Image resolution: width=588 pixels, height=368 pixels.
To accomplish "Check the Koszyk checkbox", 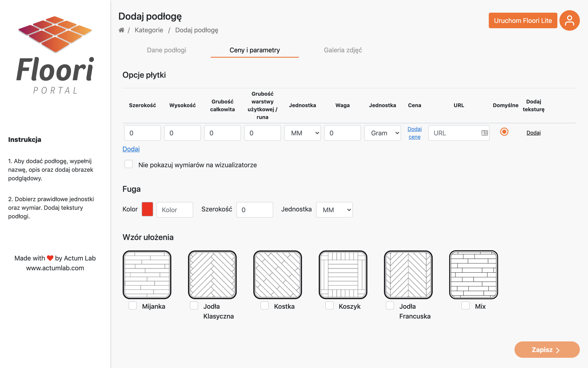I will [330, 305].
